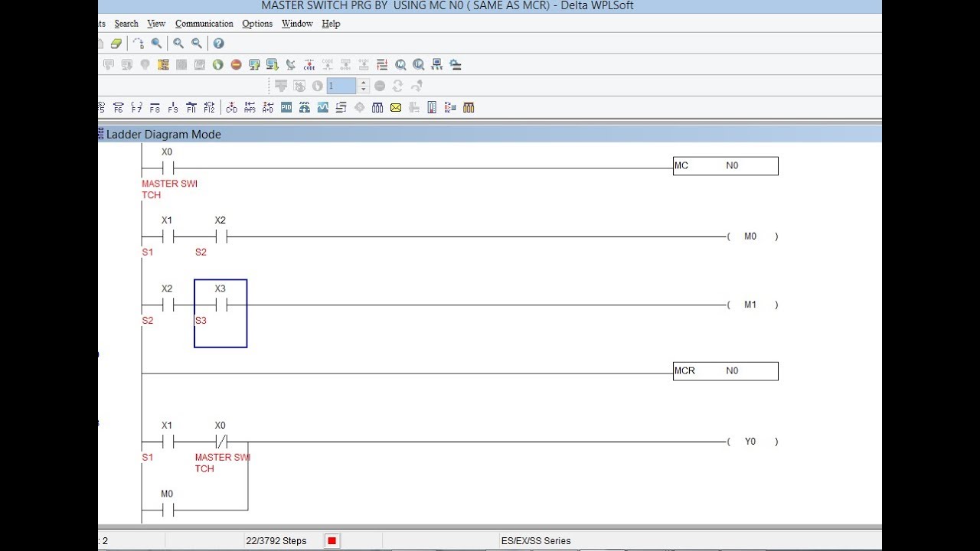Click the A+B toolbar icon
980x551 pixels.
pos(250,108)
